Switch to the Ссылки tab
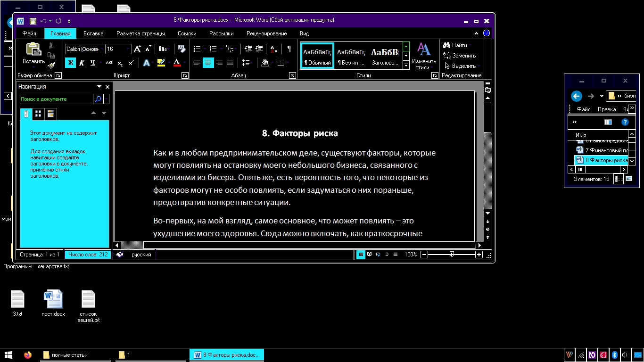Viewport: 644px width, 362px height. pyautogui.click(x=187, y=33)
